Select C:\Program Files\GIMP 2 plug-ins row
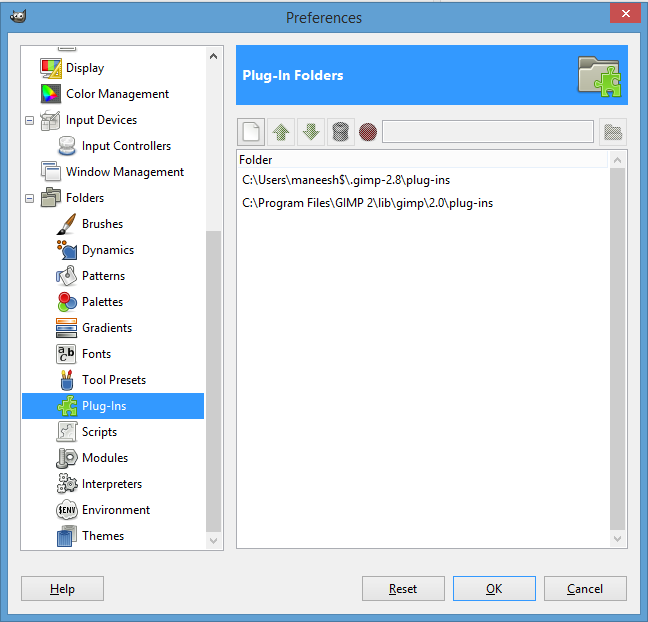The height and width of the screenshot is (622, 648). pyautogui.click(x=423, y=203)
